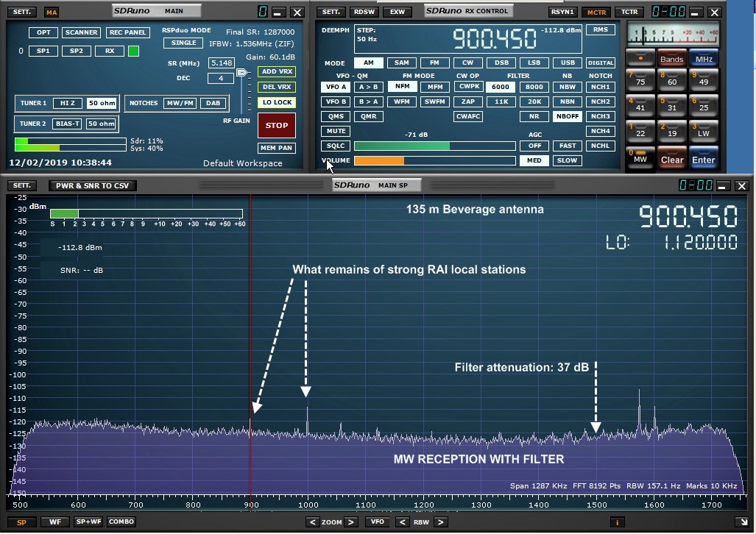Open SETT. in the SDRuno MAIN window

[22, 12]
